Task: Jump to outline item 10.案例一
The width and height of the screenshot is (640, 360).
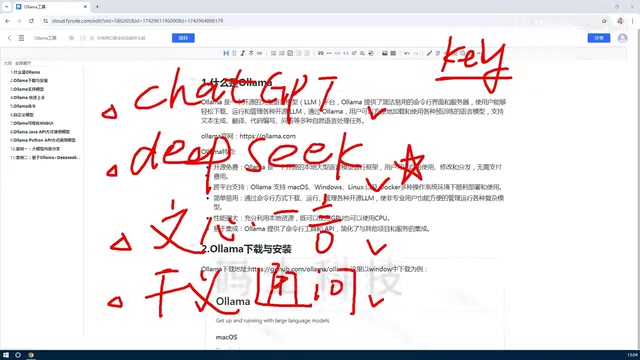Action: tap(35, 149)
